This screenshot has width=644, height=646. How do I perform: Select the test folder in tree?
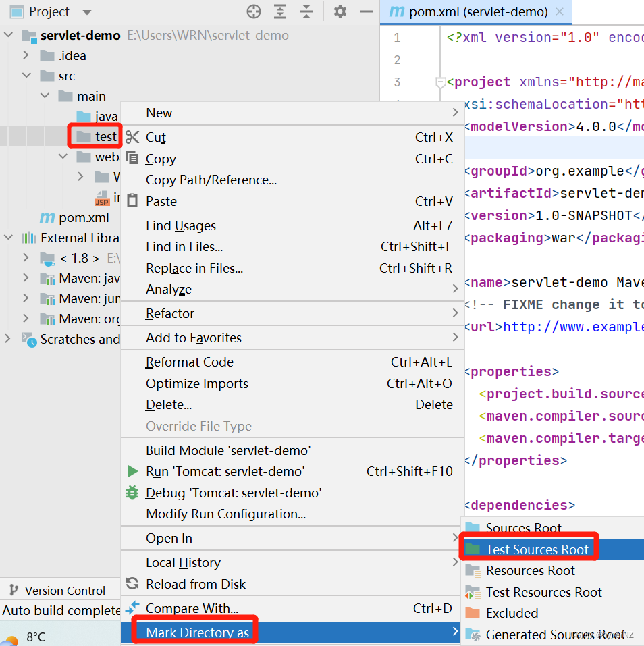click(x=97, y=136)
